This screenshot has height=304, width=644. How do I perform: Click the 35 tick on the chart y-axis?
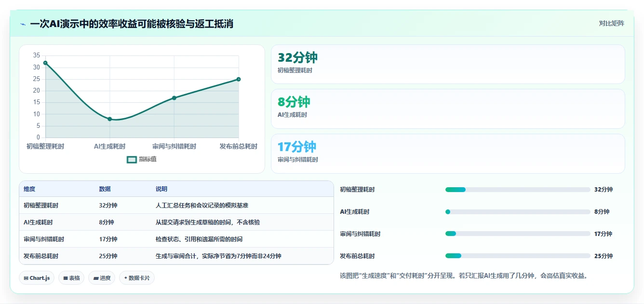(37, 55)
